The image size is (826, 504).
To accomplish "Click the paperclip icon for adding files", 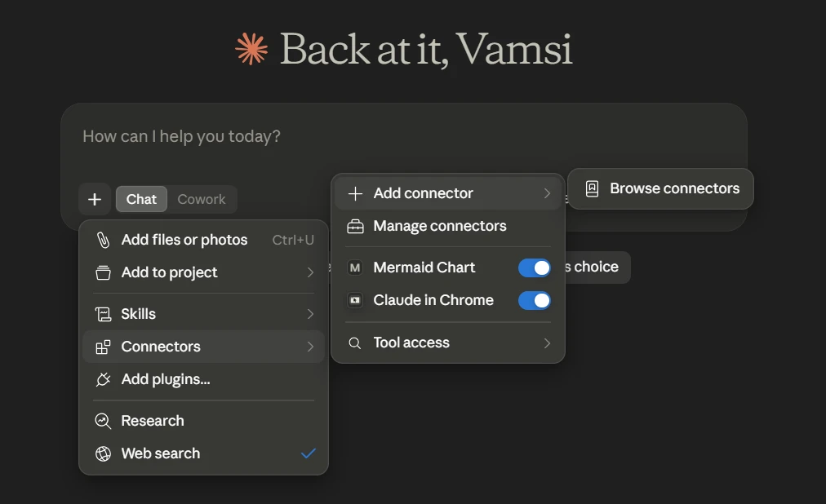I will (x=103, y=240).
